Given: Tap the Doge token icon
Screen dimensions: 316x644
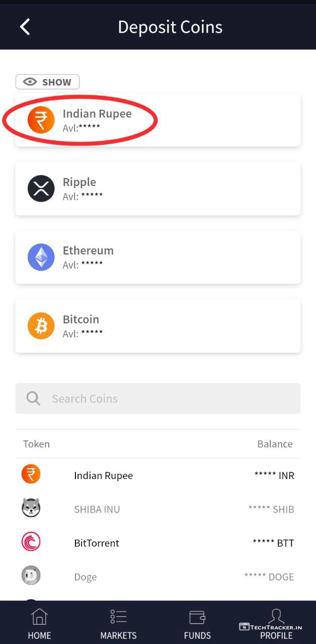Looking at the screenshot, I should point(31,576).
